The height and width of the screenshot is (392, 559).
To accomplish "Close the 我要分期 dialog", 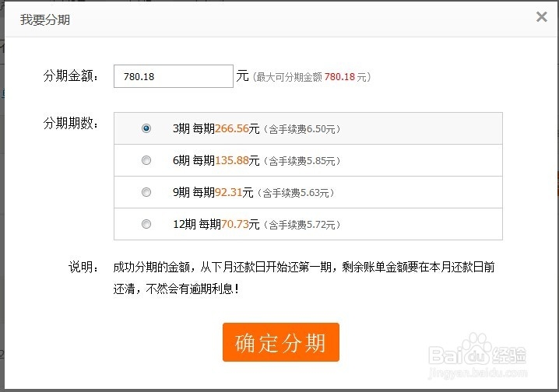I will [x=542, y=16].
